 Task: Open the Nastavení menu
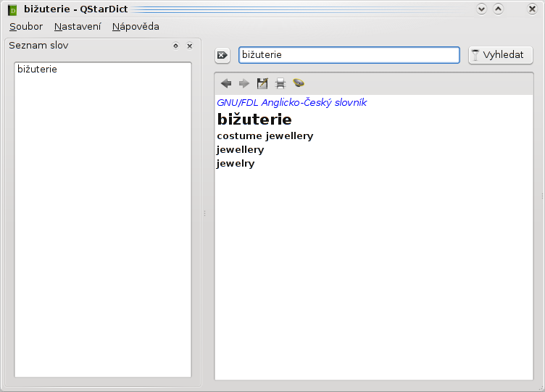coord(78,26)
